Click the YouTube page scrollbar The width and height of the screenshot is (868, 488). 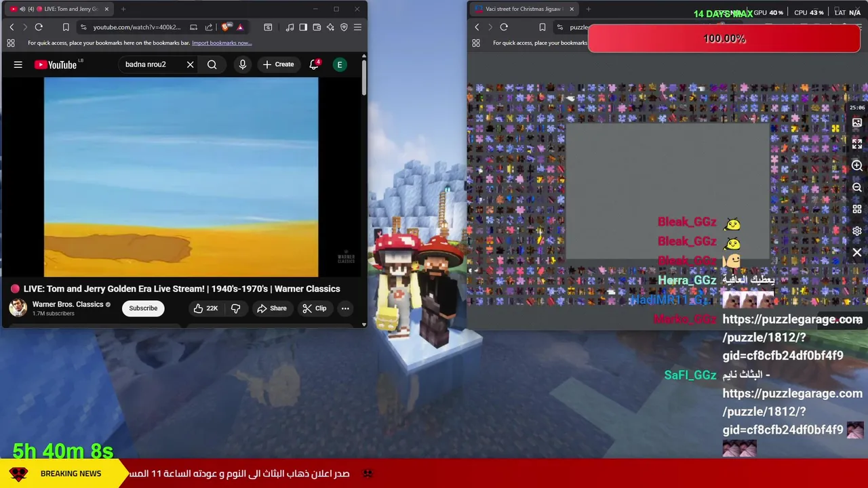[363, 78]
